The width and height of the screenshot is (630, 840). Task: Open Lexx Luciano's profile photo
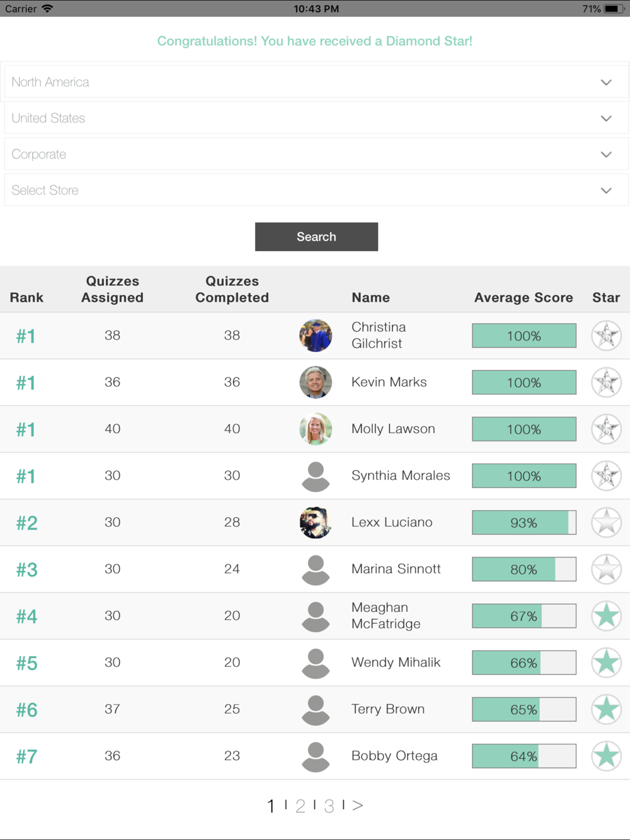coord(316,523)
